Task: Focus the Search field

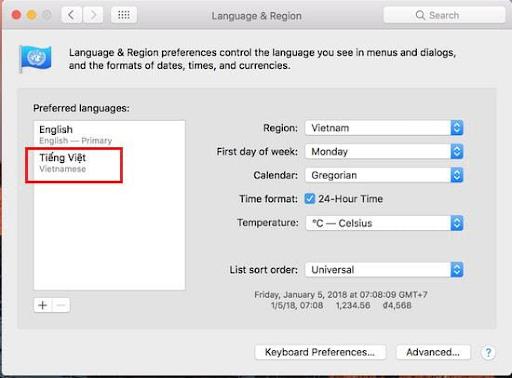Action: (x=444, y=15)
